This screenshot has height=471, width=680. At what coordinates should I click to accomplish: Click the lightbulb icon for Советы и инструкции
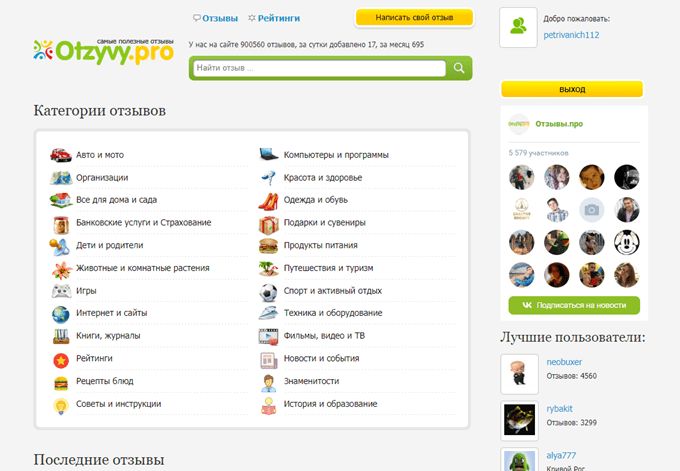(61, 406)
